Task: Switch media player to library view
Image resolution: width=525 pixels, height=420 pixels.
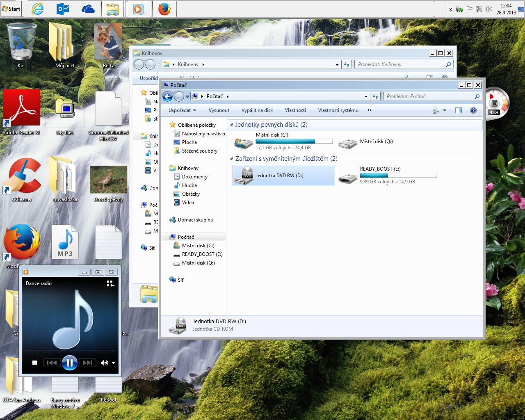Action: 110,283
